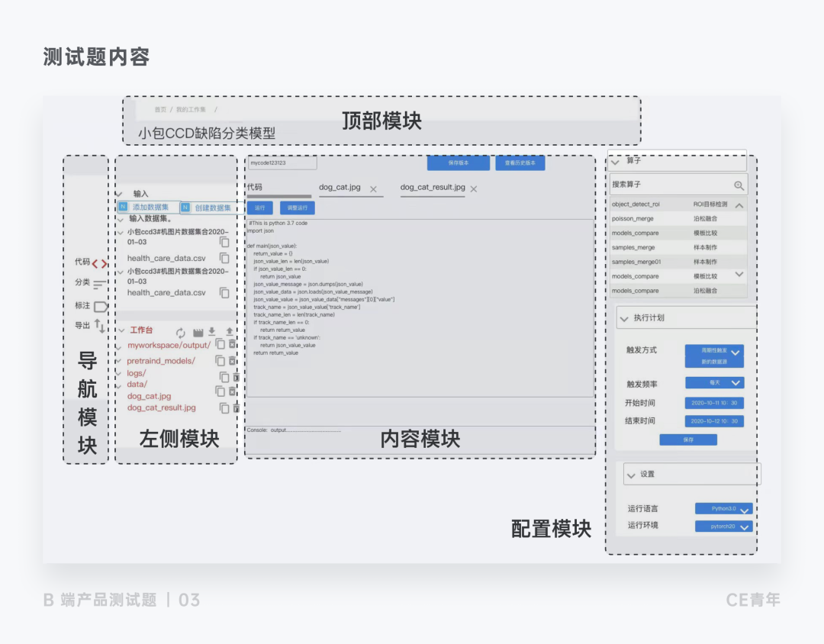Open the 运行语言 Python3.0 dropdown

(723, 509)
